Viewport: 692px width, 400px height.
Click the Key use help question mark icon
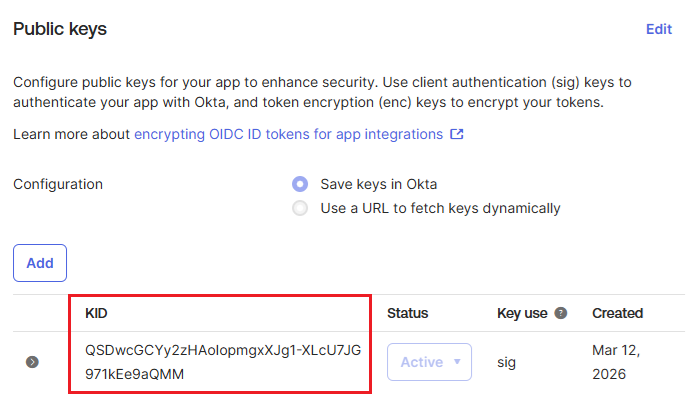point(561,313)
